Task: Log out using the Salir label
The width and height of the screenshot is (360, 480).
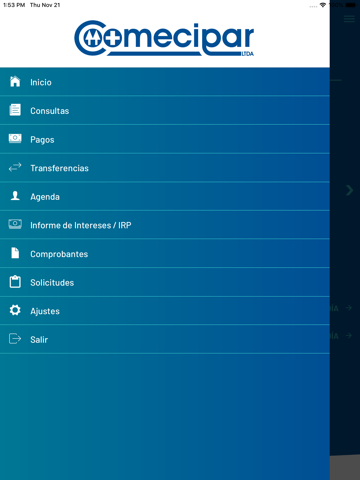Action: [x=39, y=340]
